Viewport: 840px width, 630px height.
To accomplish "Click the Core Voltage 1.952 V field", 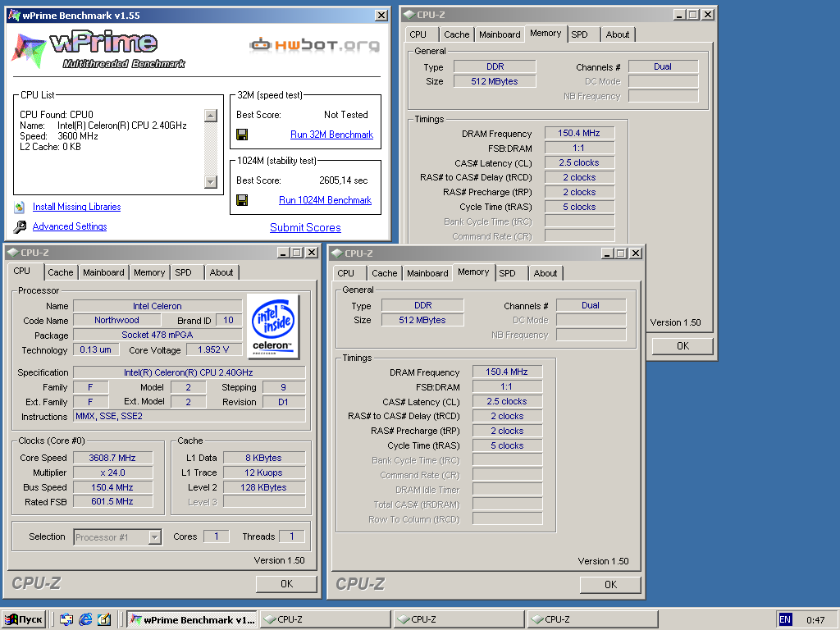I will tap(213, 349).
